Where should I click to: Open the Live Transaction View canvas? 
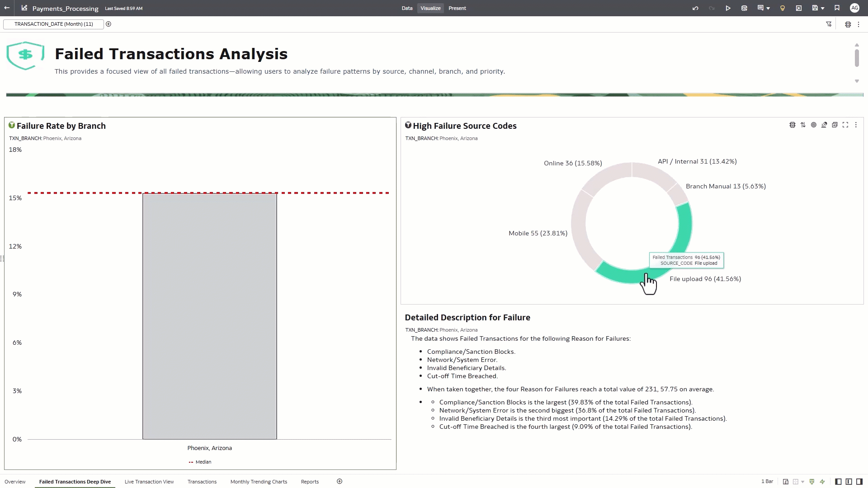(x=149, y=482)
